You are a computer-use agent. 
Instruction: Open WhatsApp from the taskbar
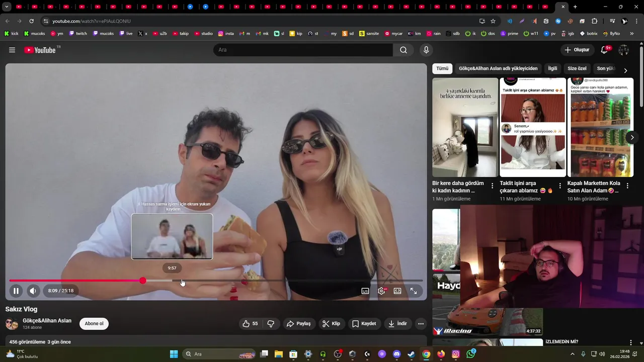[471, 354]
